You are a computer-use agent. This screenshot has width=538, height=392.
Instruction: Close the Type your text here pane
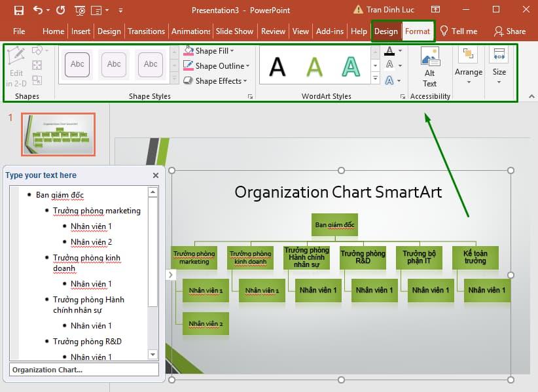pos(155,175)
